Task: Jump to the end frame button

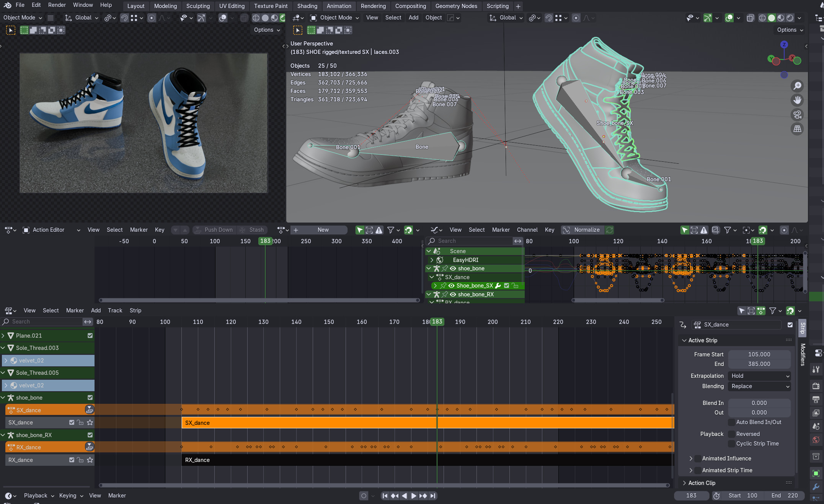Action: pos(433,496)
